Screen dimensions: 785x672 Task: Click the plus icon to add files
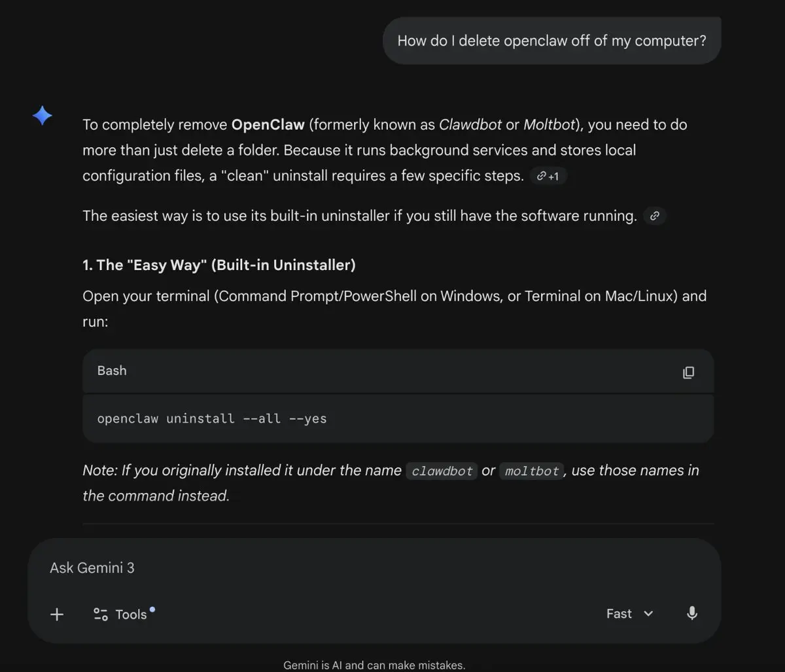[57, 614]
